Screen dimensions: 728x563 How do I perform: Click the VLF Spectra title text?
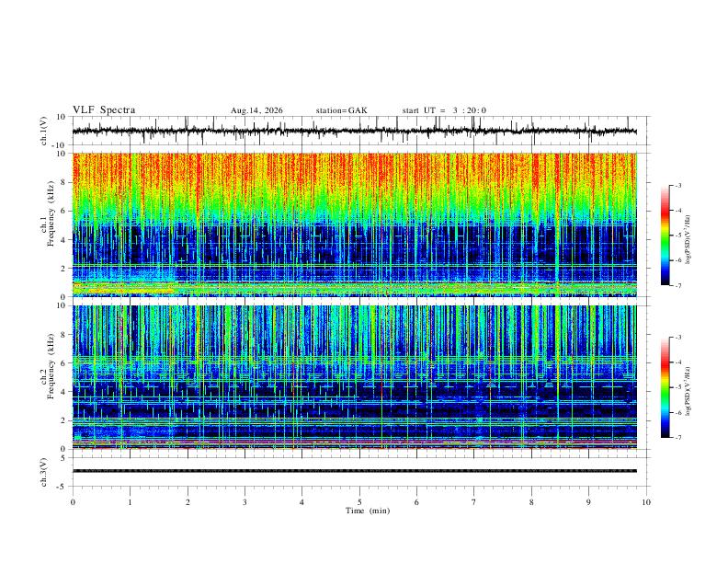click(104, 110)
